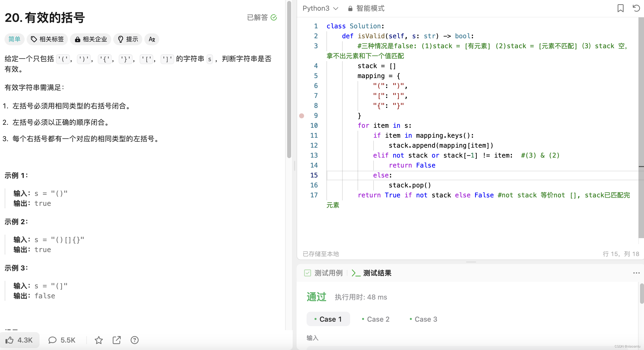
Task: Click the 通过 result label
Action: coord(317,297)
